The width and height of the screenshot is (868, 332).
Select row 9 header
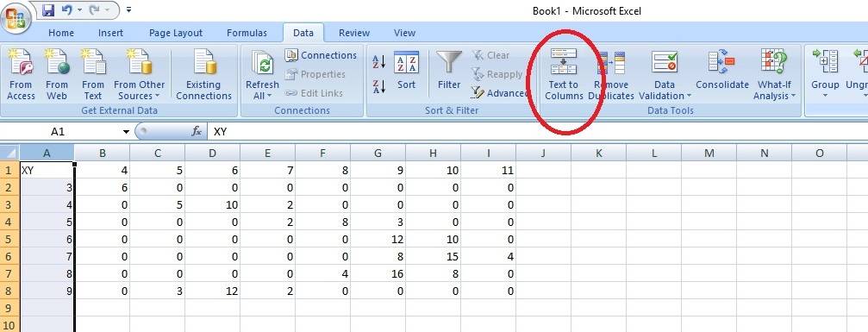point(9,308)
